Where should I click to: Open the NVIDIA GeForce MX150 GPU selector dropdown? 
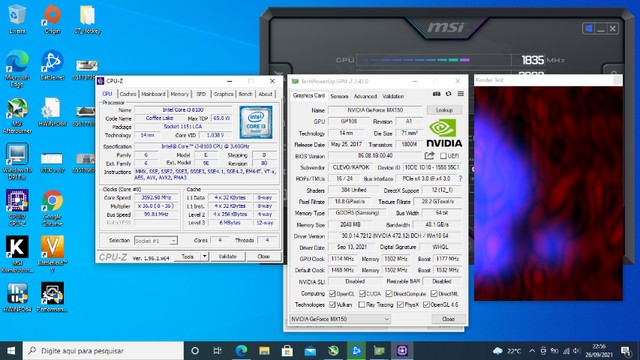tap(340, 319)
